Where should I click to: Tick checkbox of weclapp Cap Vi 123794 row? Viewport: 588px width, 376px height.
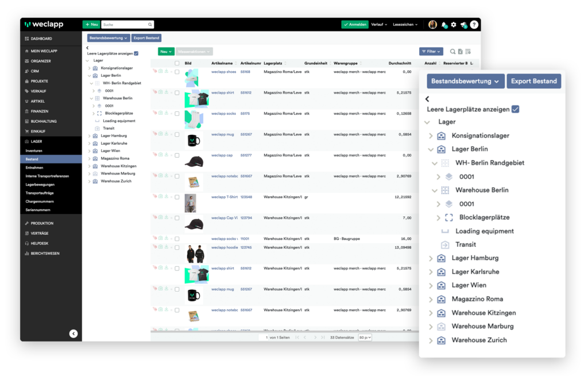(177, 218)
